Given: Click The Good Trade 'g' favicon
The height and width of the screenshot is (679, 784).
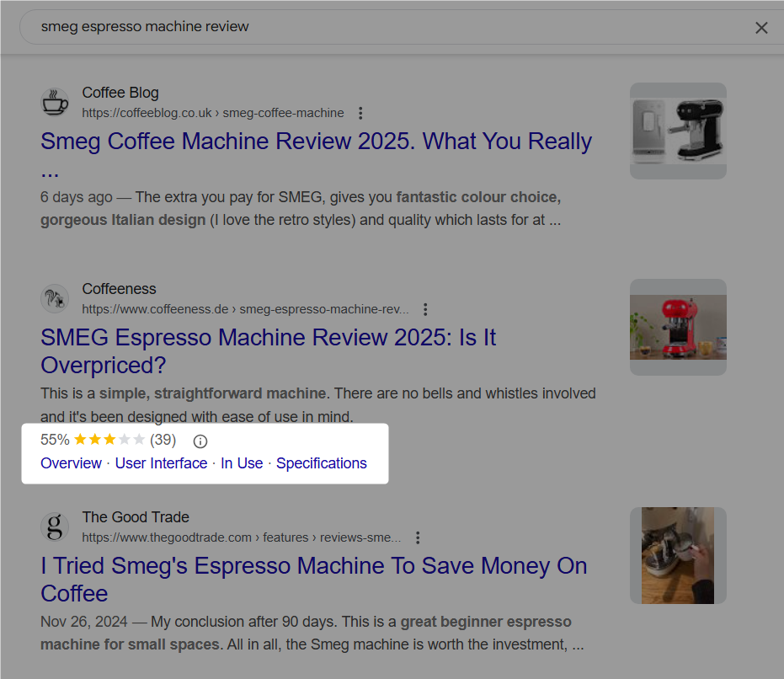Looking at the screenshot, I should (x=55, y=527).
